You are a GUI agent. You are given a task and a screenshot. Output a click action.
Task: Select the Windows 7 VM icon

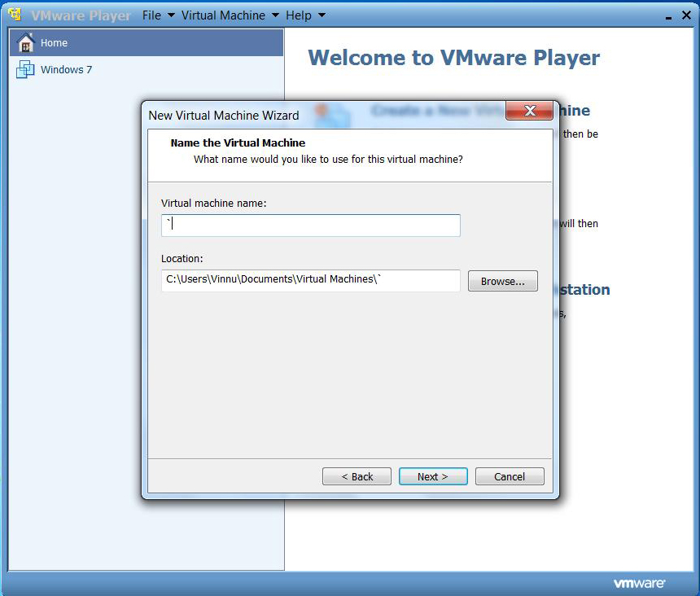coord(25,70)
